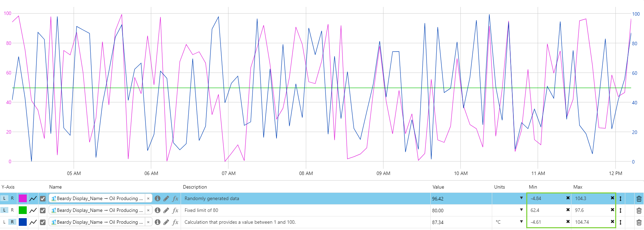Open the green color swatch
Image resolution: width=644 pixels, height=230 pixels.
coord(23,210)
